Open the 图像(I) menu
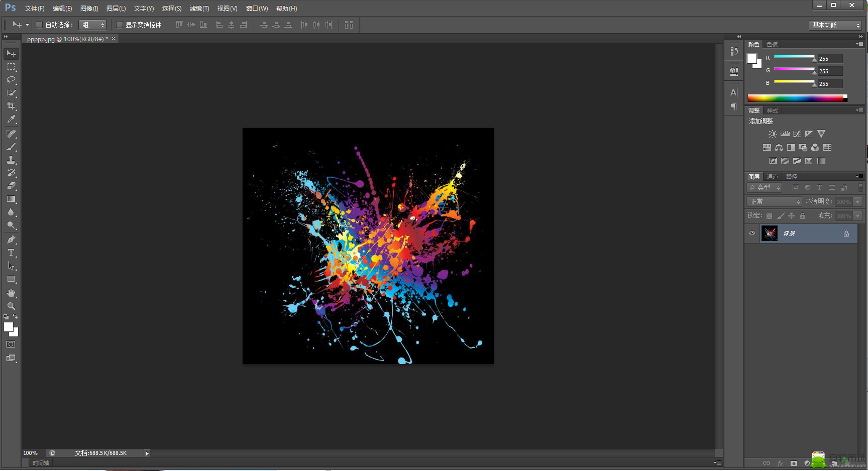The image size is (868, 471). [x=89, y=9]
